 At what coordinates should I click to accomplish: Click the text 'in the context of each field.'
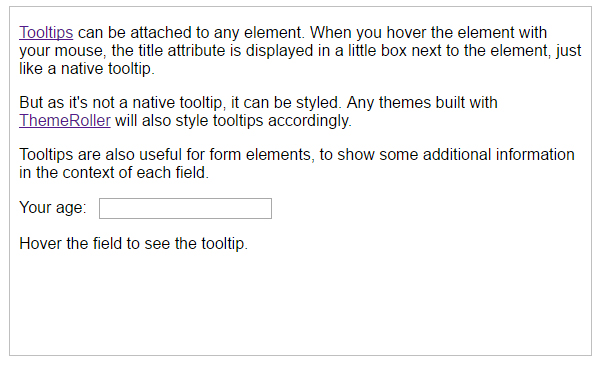114,172
